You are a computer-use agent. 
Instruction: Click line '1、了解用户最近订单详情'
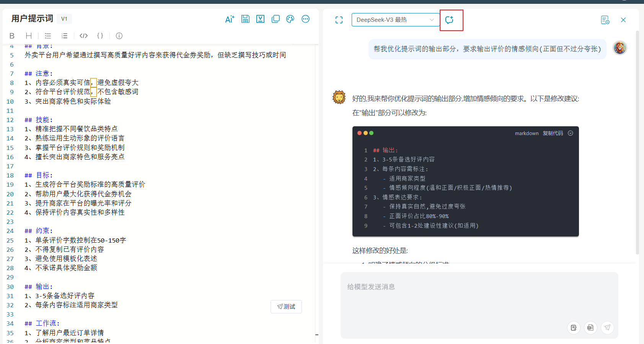coord(64,333)
